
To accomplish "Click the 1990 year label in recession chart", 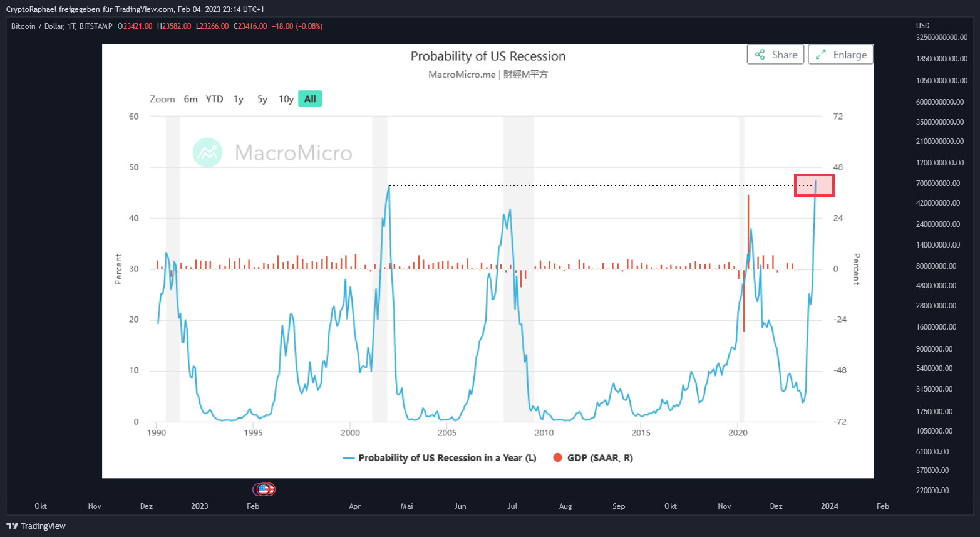I will click(157, 433).
